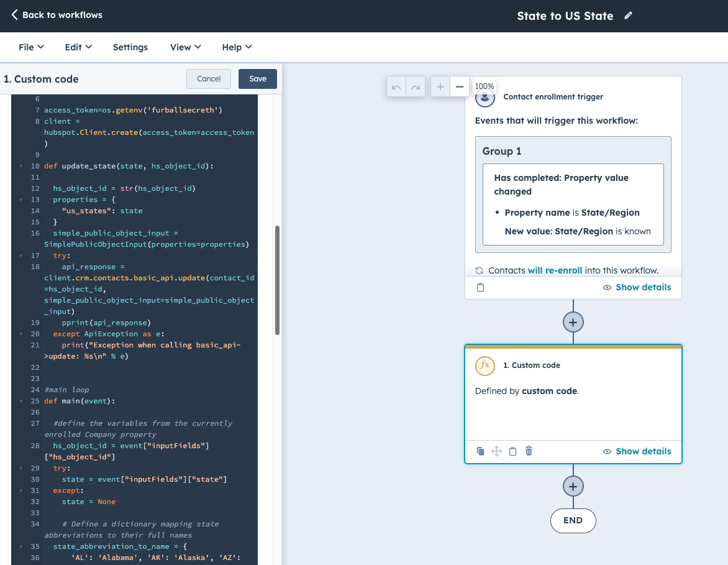This screenshot has width=728, height=565.
Task: Click clipboard icon on custom code card
Action: 512,451
